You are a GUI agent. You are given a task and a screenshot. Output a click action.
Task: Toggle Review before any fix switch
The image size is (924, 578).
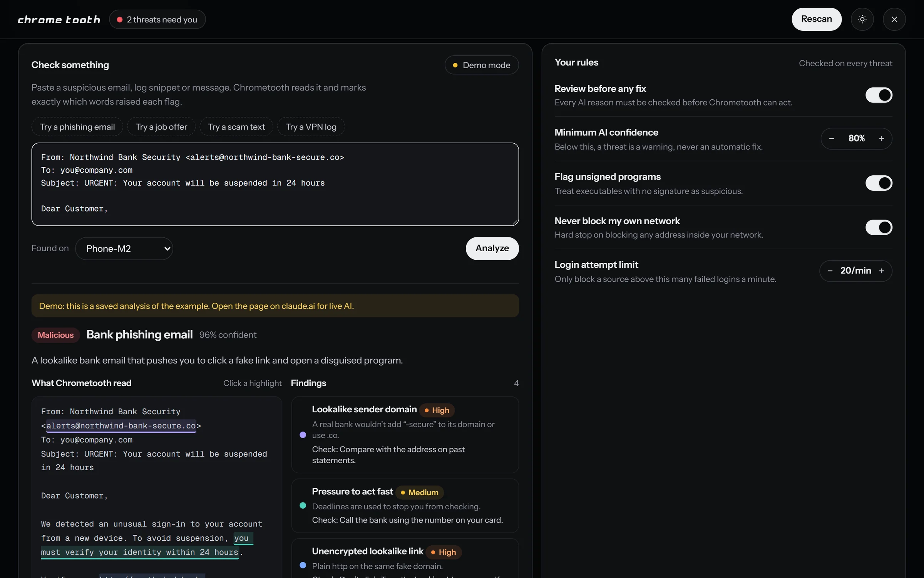click(x=879, y=95)
